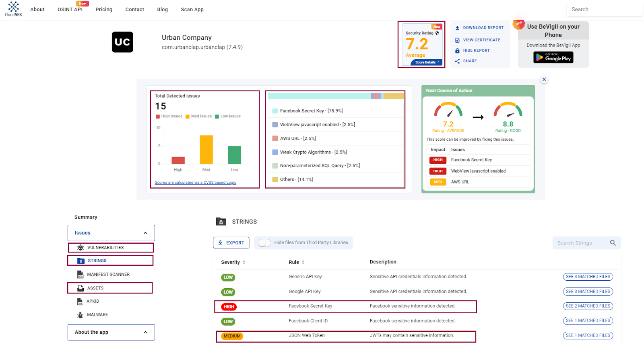Click the Malware bug icon
Screen dimensions: 644x343
click(x=80, y=315)
